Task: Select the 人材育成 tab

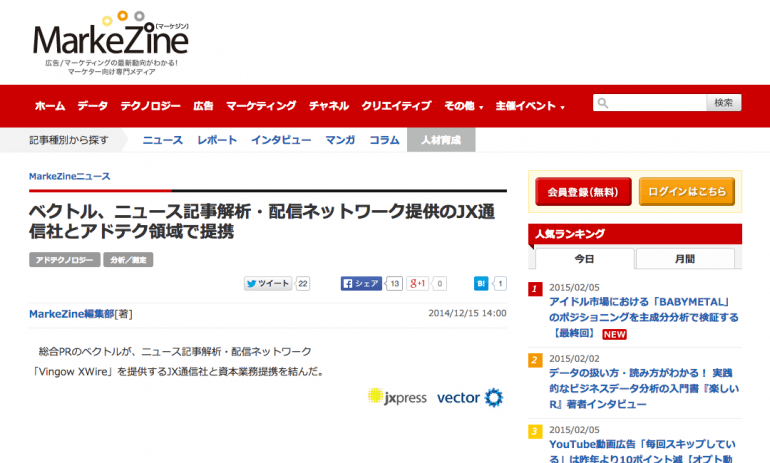Action: pos(441,140)
